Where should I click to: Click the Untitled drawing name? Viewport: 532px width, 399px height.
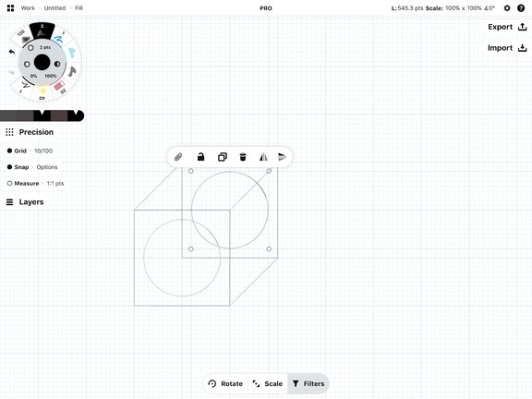coord(54,7)
